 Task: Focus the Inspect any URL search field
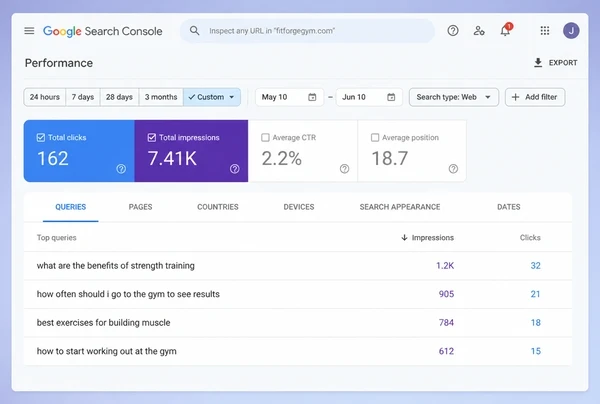tap(307, 31)
